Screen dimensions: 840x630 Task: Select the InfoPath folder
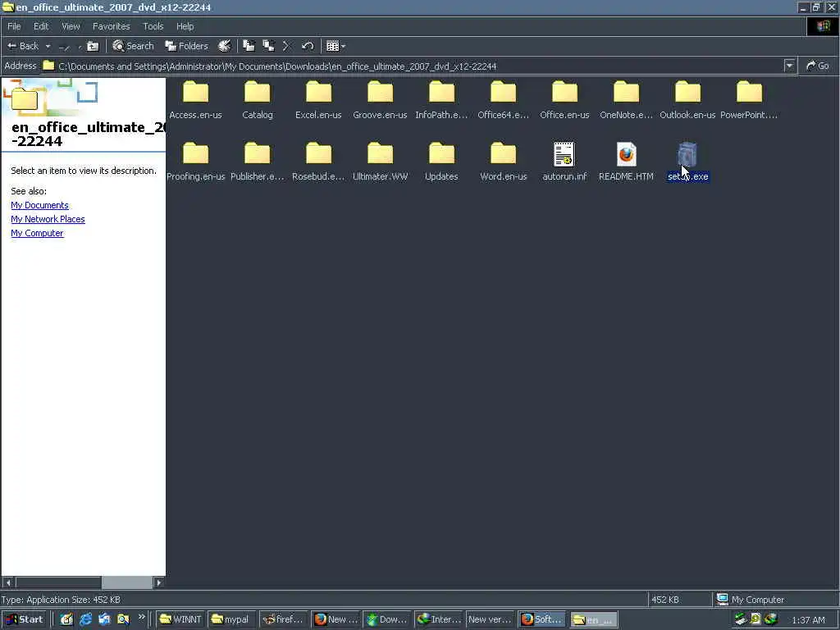[441, 100]
